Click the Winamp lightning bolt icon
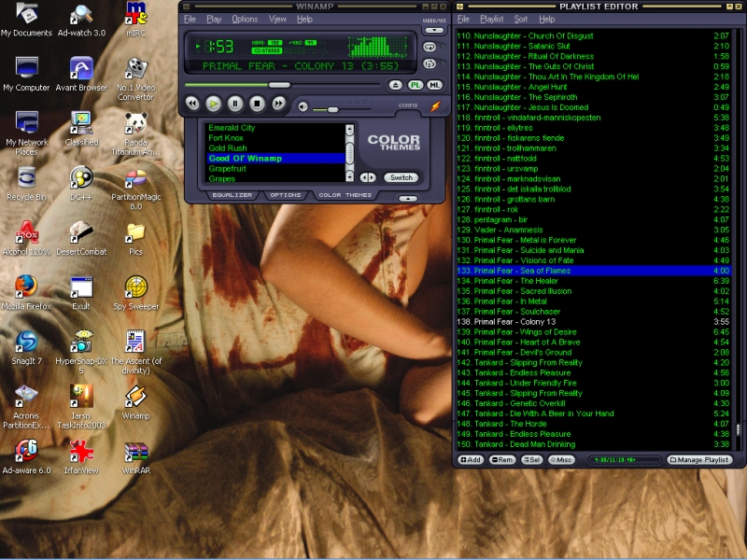747x560 pixels. (435, 106)
